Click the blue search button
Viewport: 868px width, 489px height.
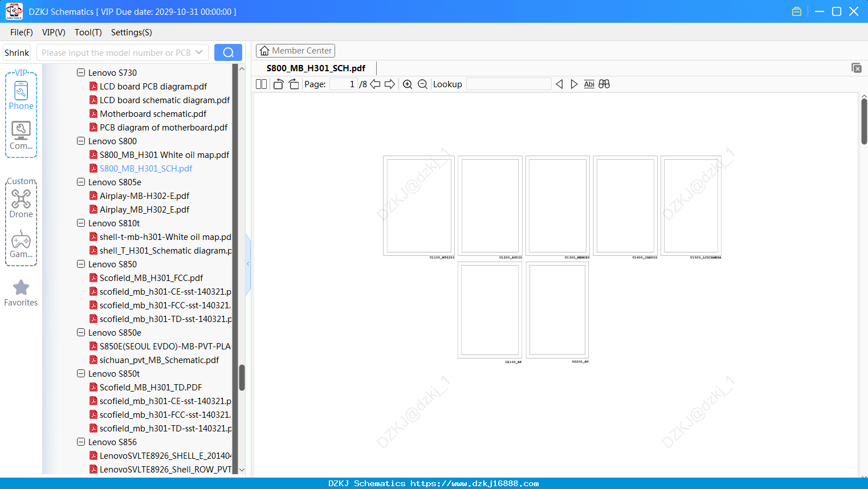click(x=228, y=52)
